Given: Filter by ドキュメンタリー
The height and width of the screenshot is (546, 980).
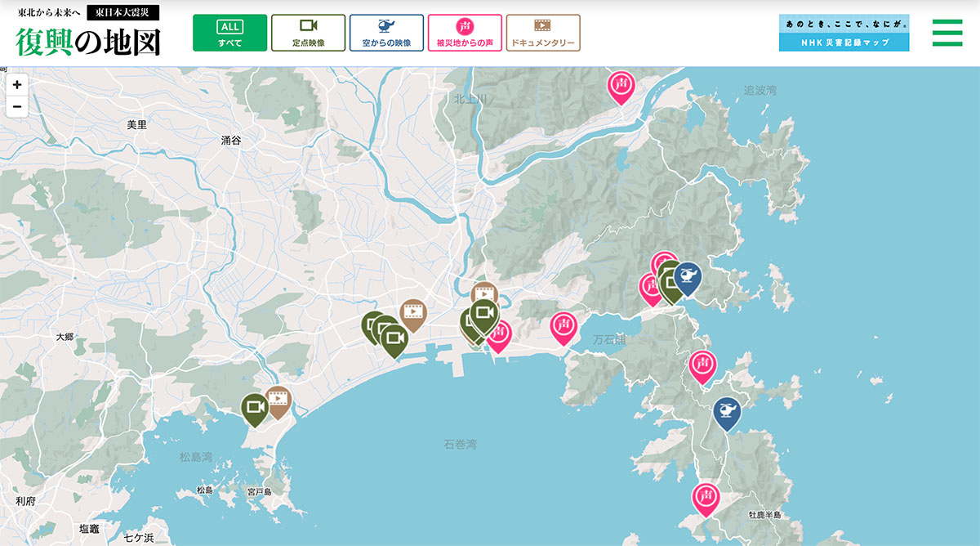Looking at the screenshot, I should point(542,33).
